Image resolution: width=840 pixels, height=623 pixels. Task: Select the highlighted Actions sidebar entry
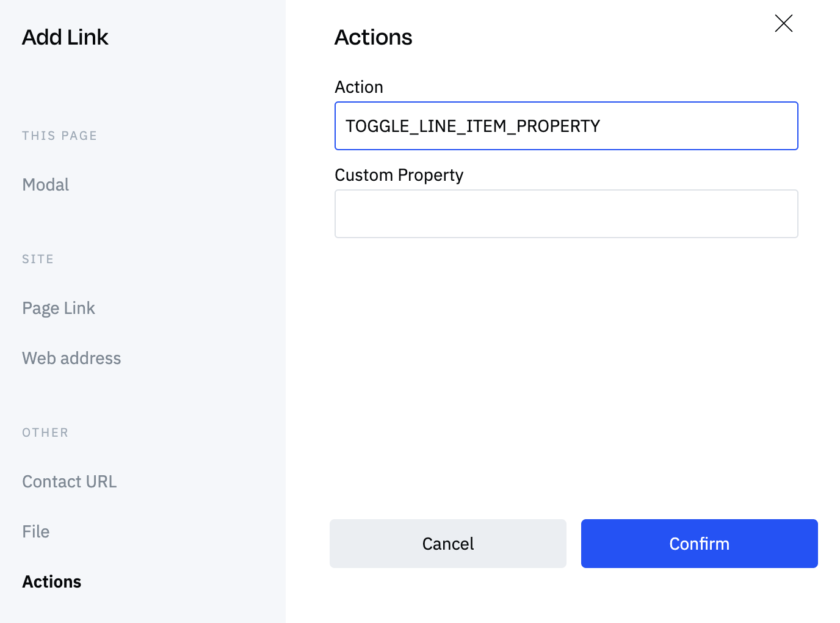click(x=51, y=581)
